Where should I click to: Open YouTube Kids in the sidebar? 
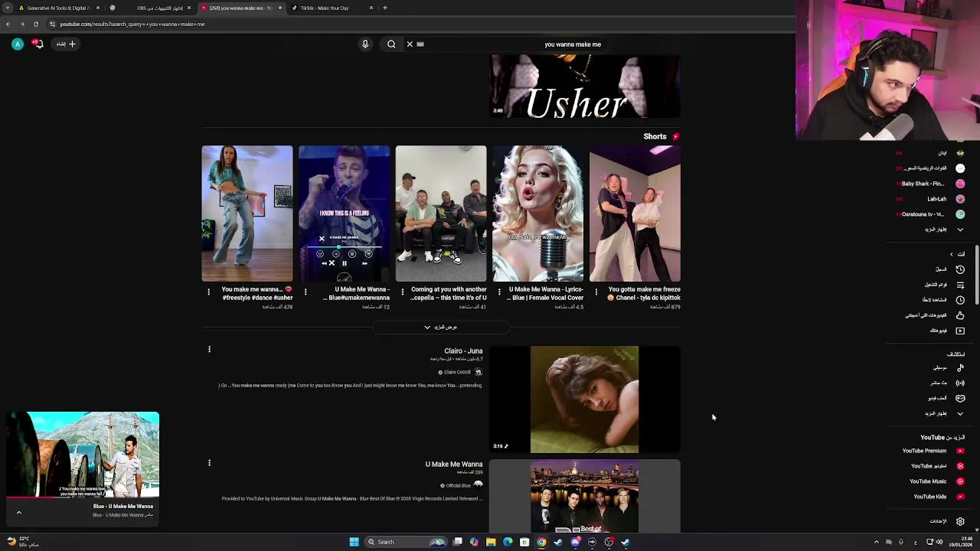pyautogui.click(x=938, y=497)
